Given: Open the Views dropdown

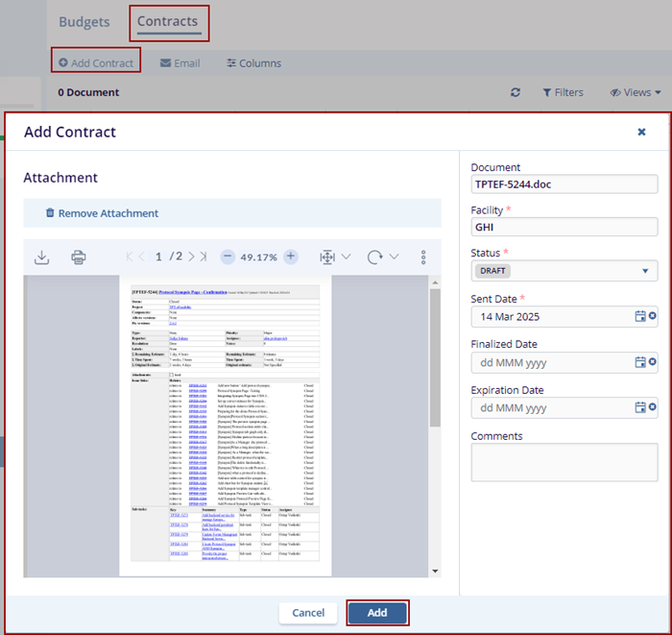Looking at the screenshot, I should pos(636,92).
